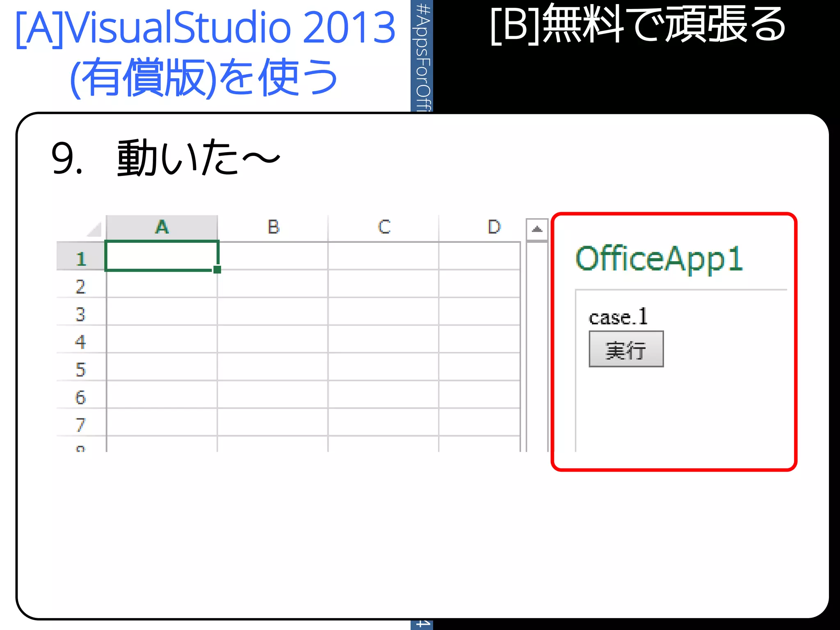This screenshot has width=840, height=630.
Task: Click the 9. 動いた～ heading text
Action: coord(165,158)
